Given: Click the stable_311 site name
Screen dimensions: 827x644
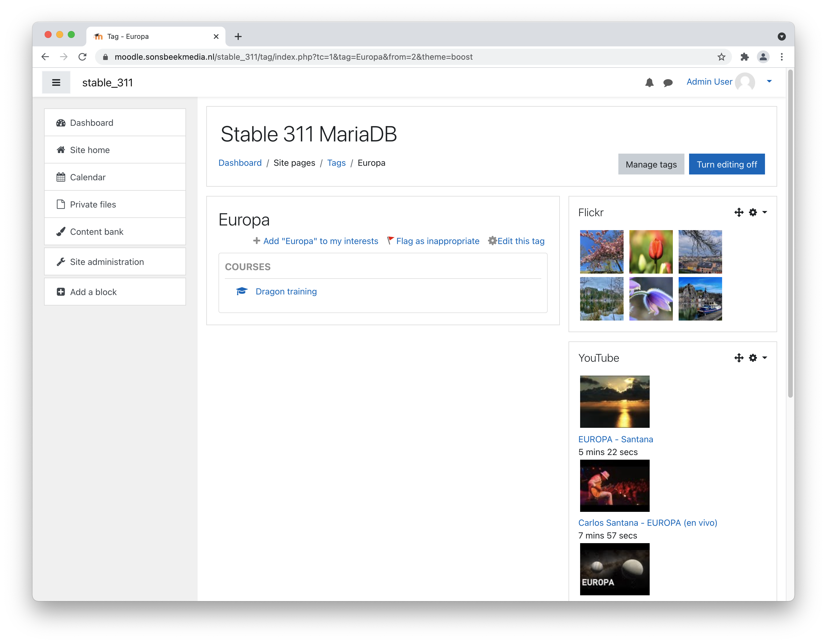Looking at the screenshot, I should point(108,83).
